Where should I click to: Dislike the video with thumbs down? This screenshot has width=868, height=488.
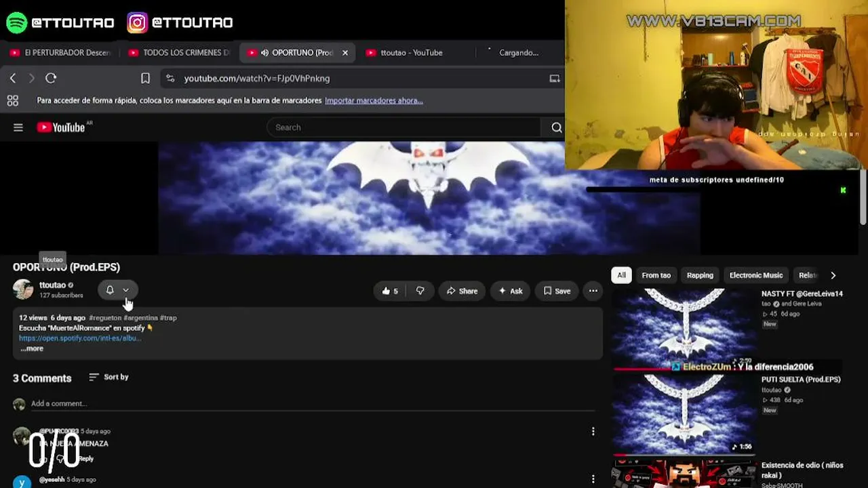point(420,291)
